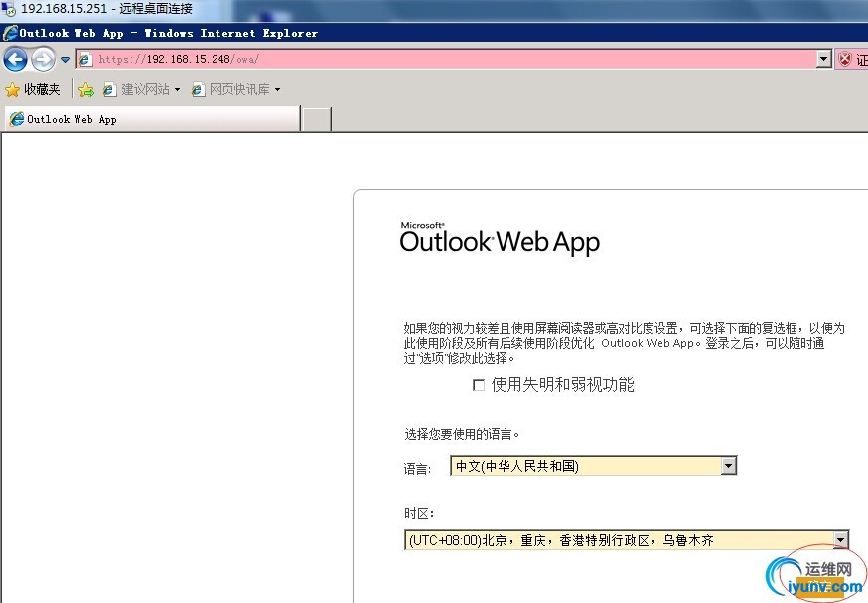Click the browser Forward arrow button
Image resolution: width=868 pixels, height=603 pixels.
43,59
